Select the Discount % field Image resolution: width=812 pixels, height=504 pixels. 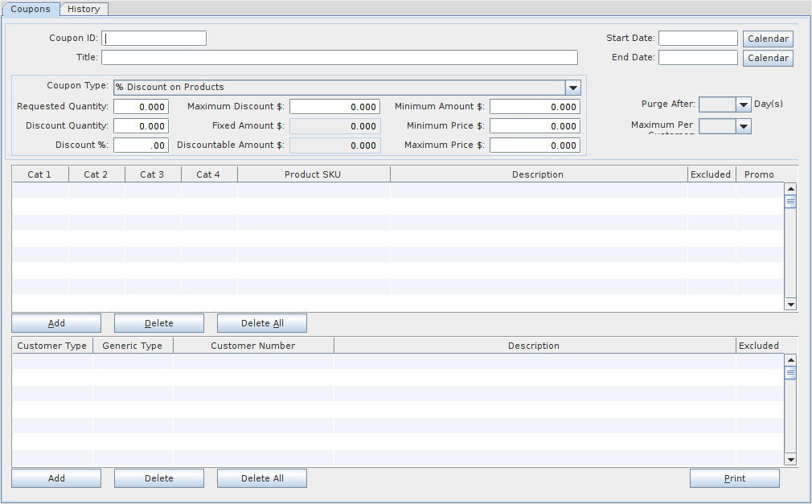[x=141, y=145]
